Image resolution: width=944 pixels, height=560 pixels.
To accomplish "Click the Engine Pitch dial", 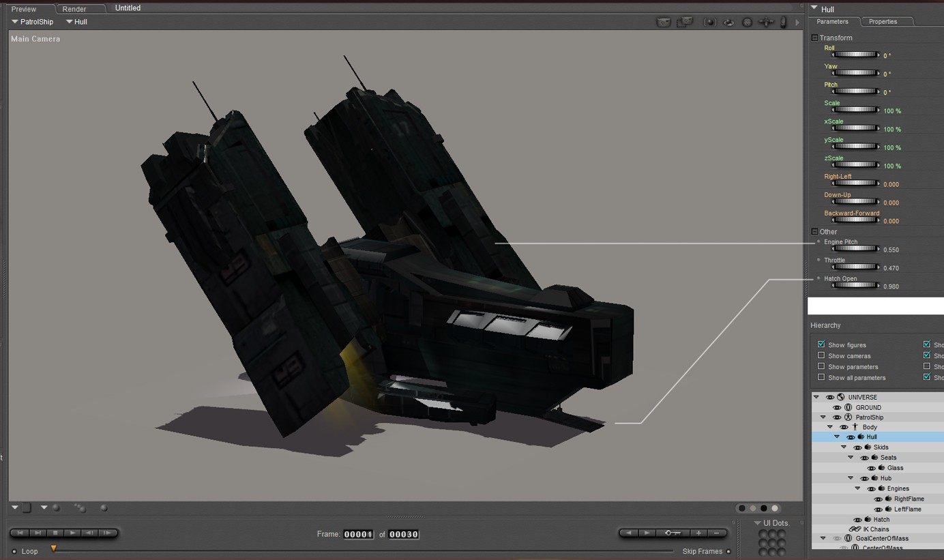I will (x=855, y=249).
